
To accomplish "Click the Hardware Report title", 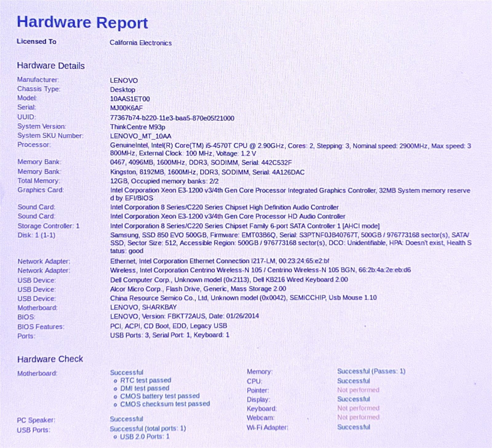I will click(82, 23).
